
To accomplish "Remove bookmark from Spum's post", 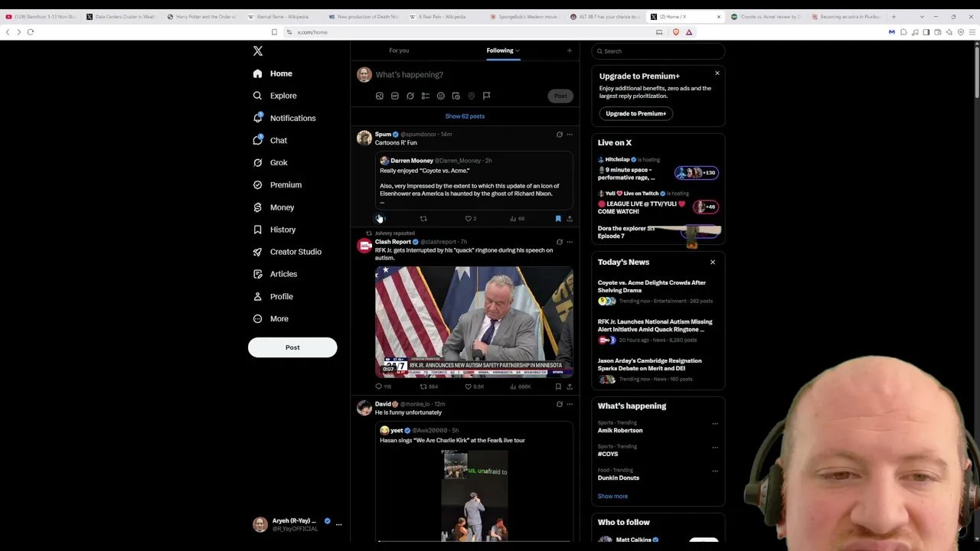I will click(x=558, y=219).
